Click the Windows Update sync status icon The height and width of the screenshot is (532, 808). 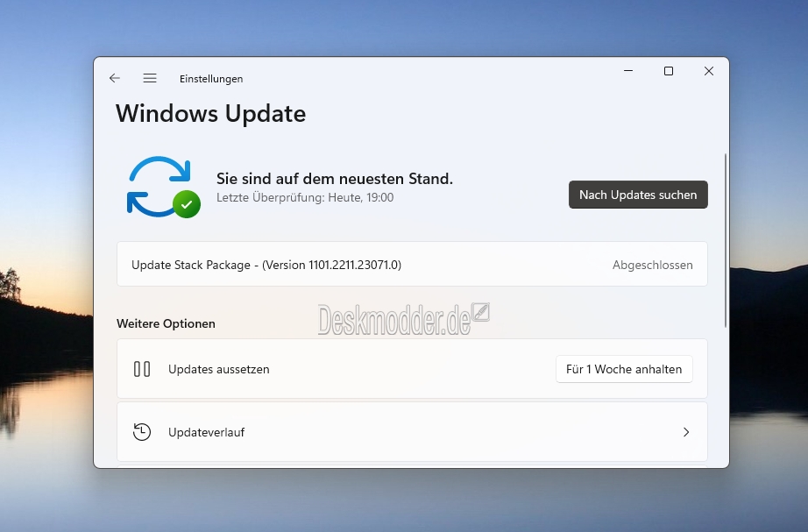pyautogui.click(x=164, y=188)
